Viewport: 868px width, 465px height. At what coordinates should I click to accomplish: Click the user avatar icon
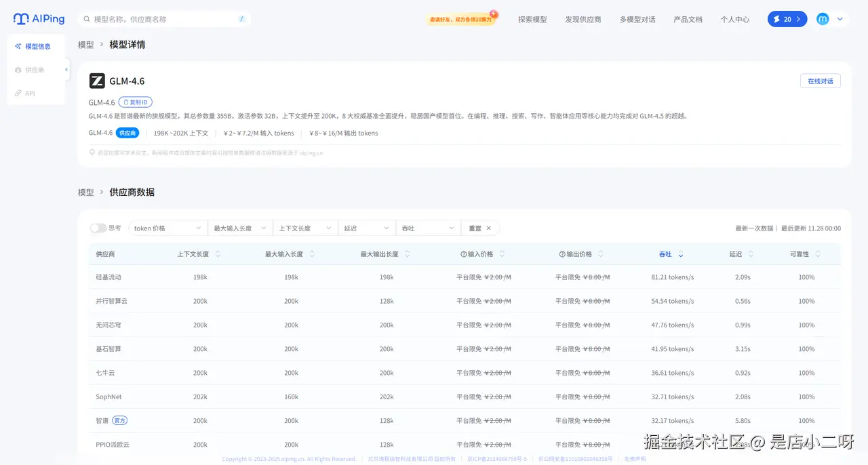pyautogui.click(x=823, y=19)
